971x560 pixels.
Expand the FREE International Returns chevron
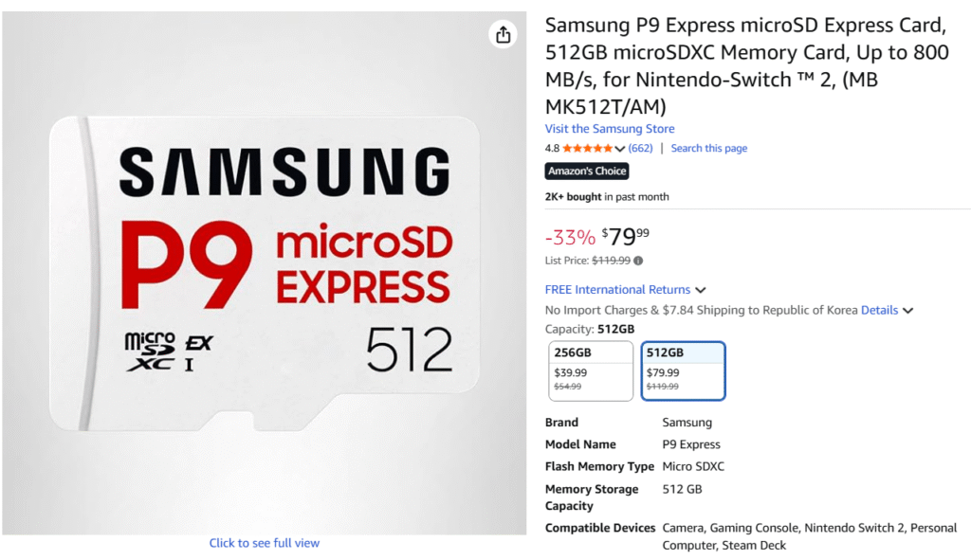[700, 290]
